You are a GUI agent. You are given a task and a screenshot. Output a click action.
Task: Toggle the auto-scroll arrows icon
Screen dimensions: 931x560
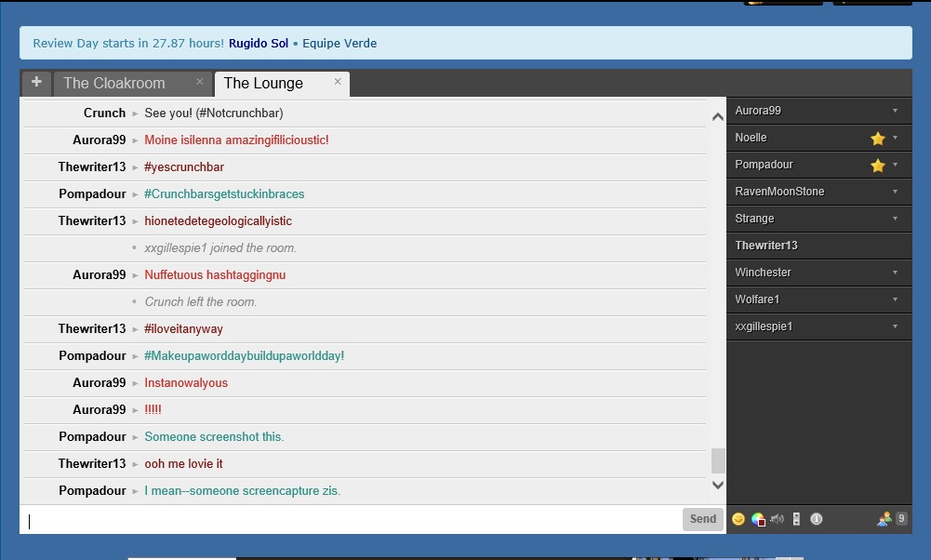tap(797, 519)
